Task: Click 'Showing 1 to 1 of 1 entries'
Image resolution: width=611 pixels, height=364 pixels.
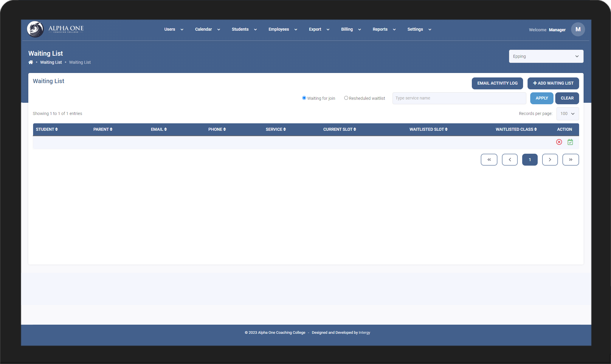Action: [58, 113]
